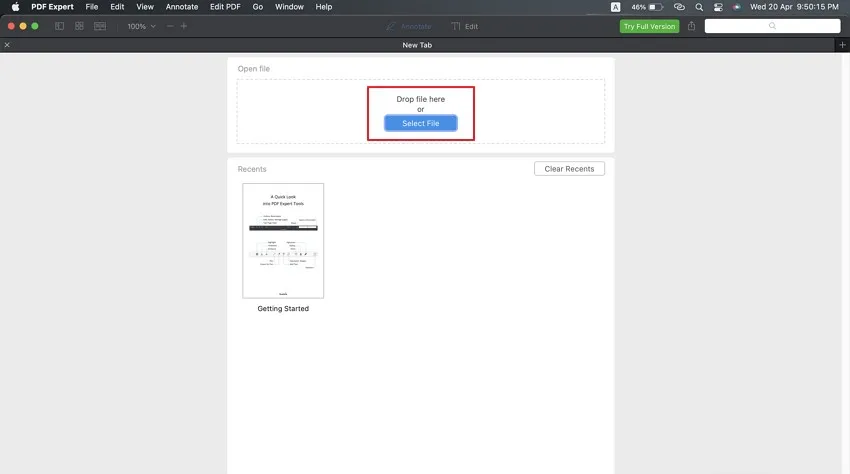Open the Creative Cloud menu bar icon

(679, 7)
